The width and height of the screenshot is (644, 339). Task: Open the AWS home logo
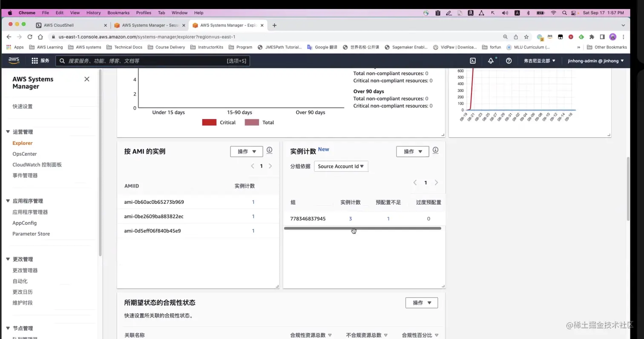click(14, 61)
